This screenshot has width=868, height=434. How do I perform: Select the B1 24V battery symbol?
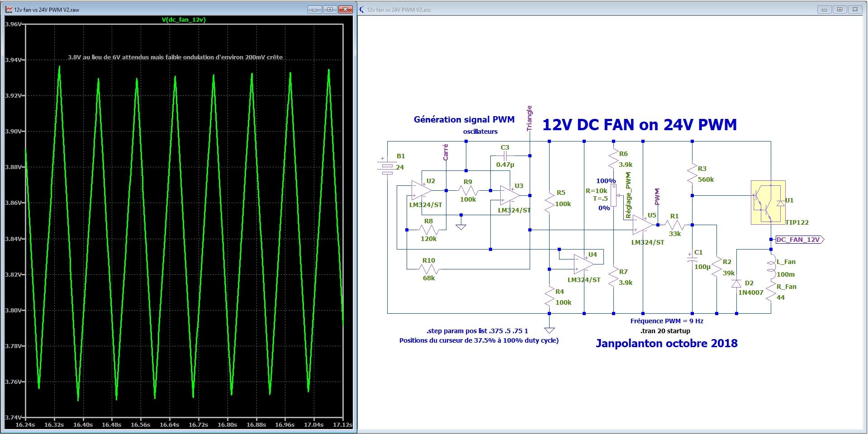point(387,167)
